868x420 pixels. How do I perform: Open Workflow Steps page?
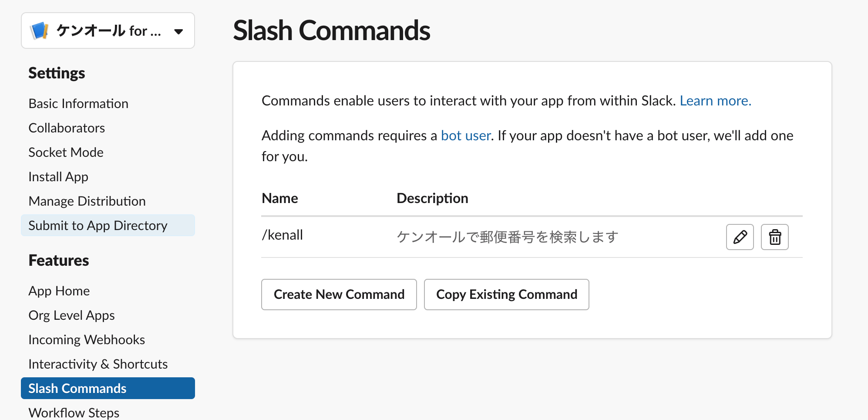[x=74, y=412]
